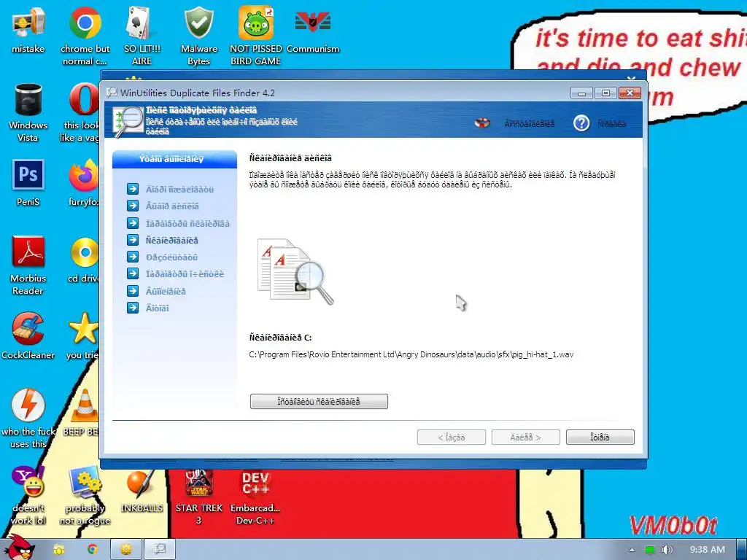
Task: Select the last wizard step 'Ãîòîâî'
Action: coord(158,308)
